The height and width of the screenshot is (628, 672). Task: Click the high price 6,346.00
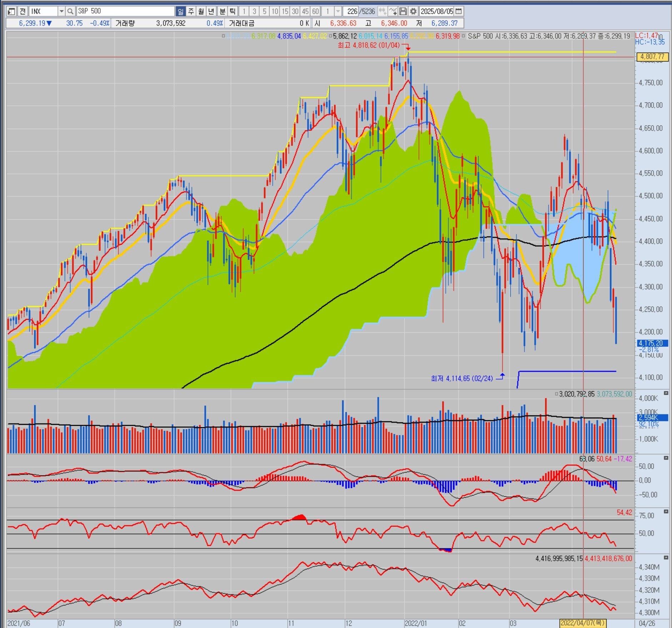click(x=394, y=23)
